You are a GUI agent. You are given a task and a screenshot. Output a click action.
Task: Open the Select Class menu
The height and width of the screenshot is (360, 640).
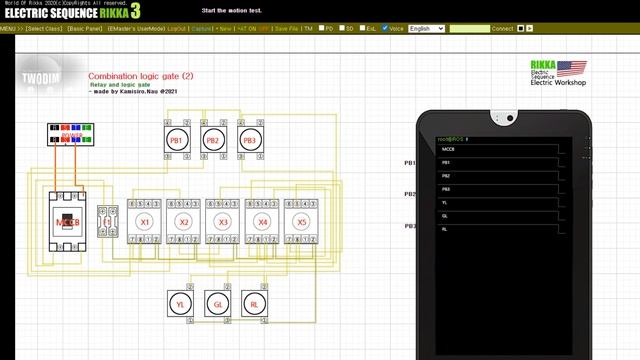[44, 29]
